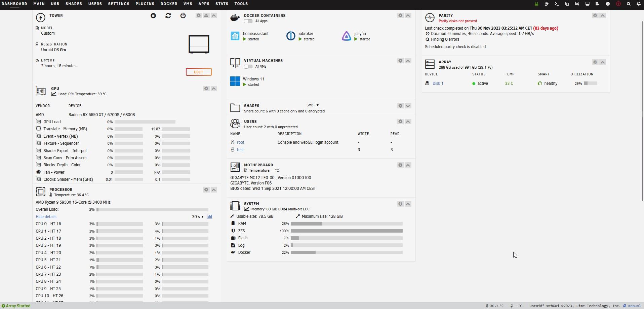The width and height of the screenshot is (644, 309).
Task: Open the test user link
Action: [x=240, y=150]
